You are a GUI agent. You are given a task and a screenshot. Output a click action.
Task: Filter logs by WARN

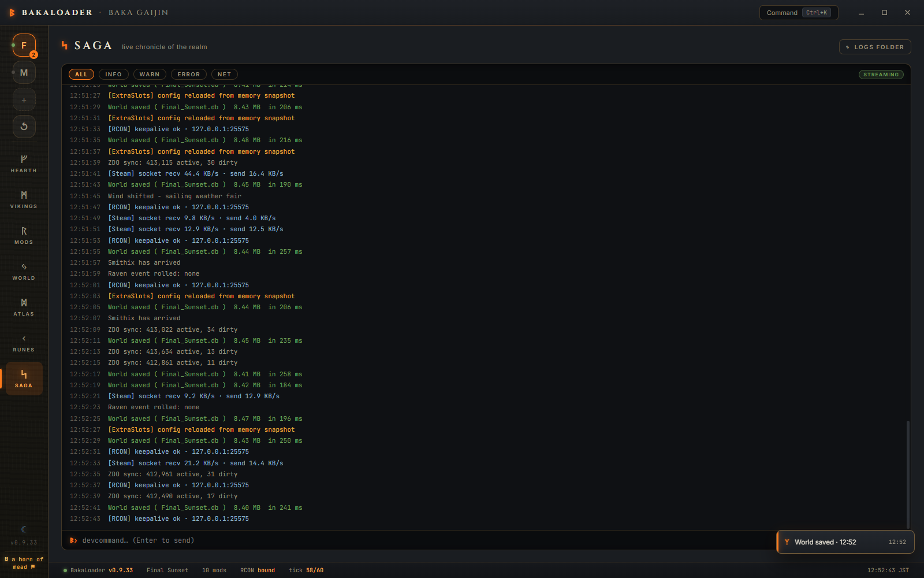(150, 75)
